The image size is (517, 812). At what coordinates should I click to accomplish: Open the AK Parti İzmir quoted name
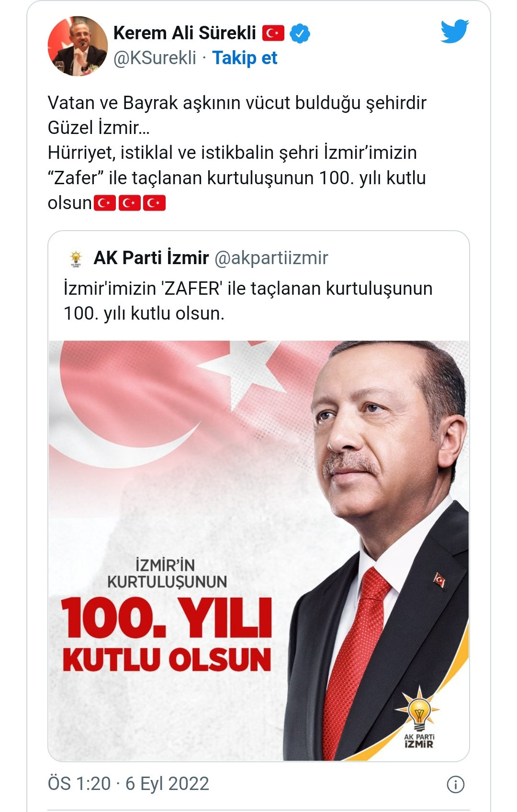pyautogui.click(x=151, y=258)
